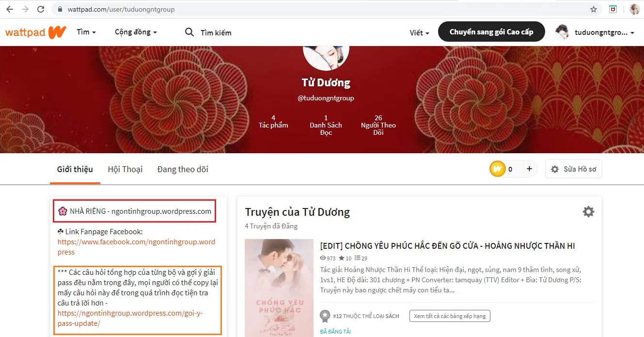Open the Viết dropdown menu
The height and width of the screenshot is (337, 644).
(419, 32)
